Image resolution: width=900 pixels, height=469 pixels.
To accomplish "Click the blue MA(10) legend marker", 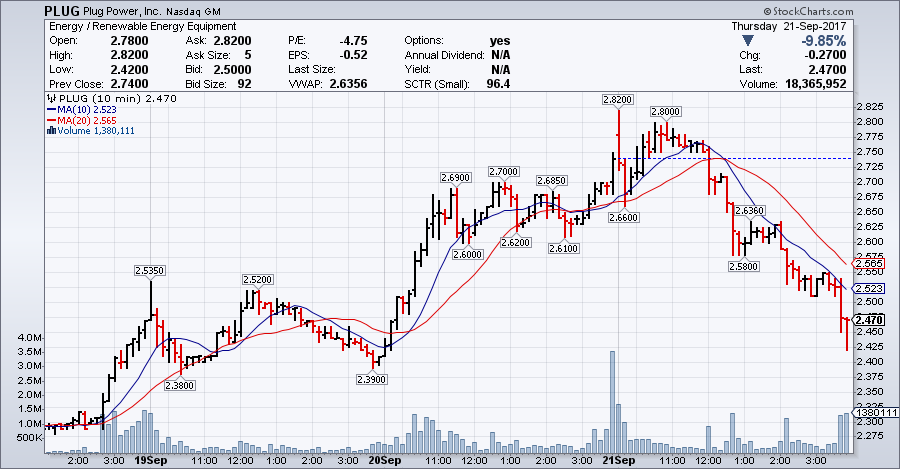I will 52,110.
